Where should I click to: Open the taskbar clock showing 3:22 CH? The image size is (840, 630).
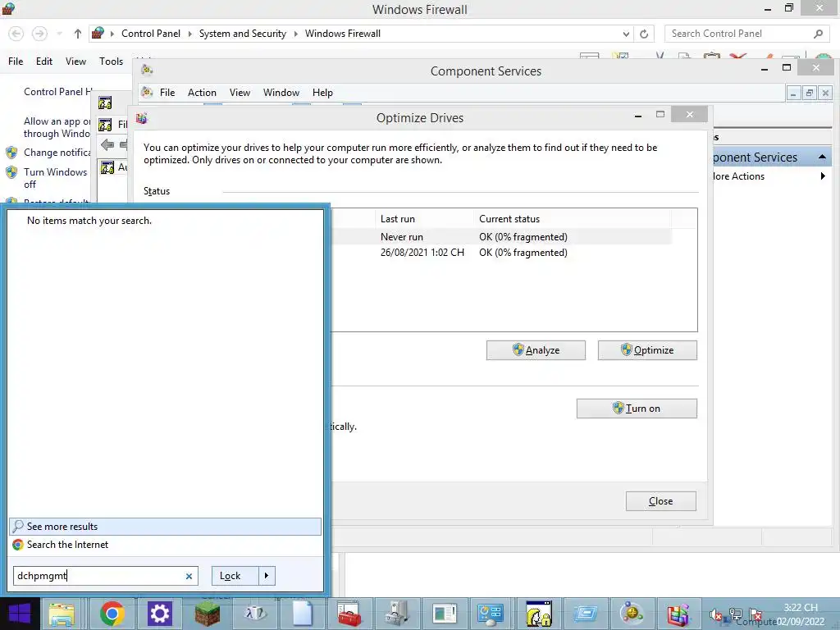pos(801,614)
